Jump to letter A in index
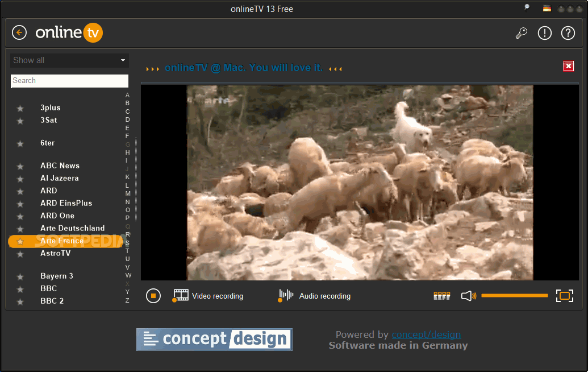Viewport: 588px width, 372px height. coord(127,95)
